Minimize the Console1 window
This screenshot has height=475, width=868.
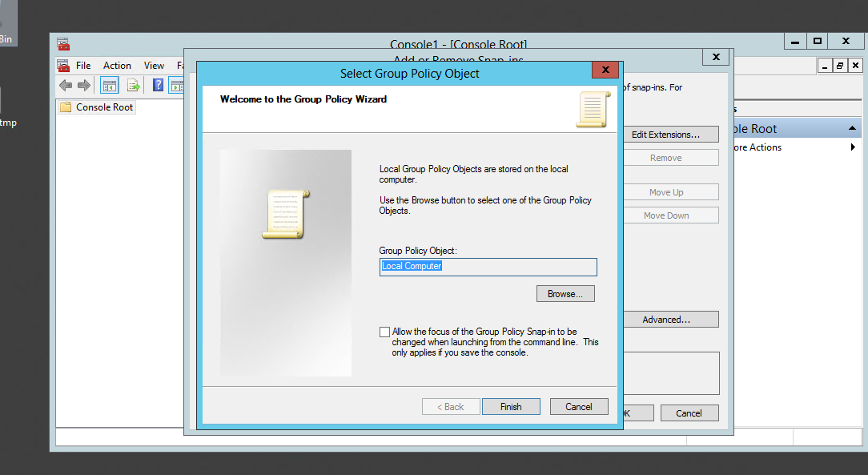pos(795,41)
